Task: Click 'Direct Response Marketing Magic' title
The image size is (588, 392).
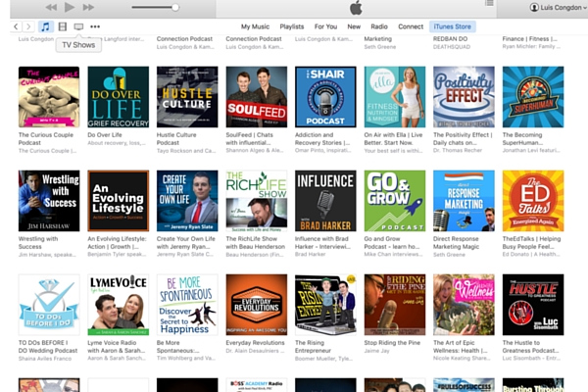Action: [456, 243]
